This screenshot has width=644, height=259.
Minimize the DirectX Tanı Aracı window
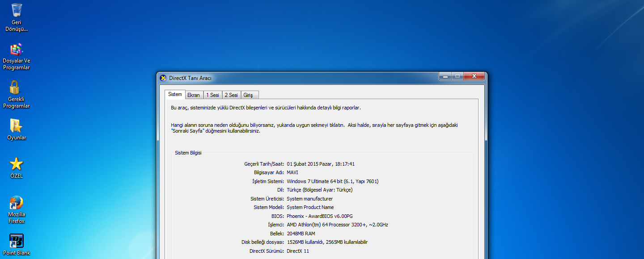(x=445, y=77)
